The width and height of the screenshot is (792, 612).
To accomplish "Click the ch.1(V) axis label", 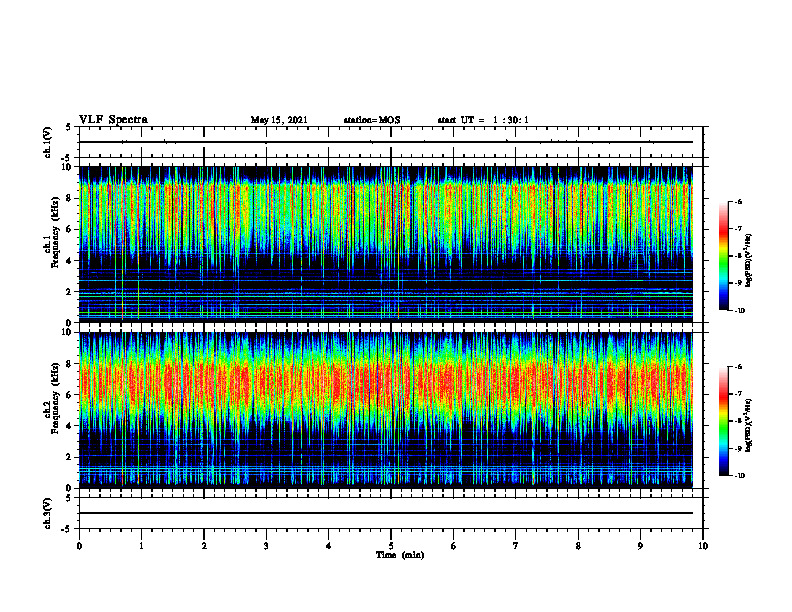I will pos(48,142).
